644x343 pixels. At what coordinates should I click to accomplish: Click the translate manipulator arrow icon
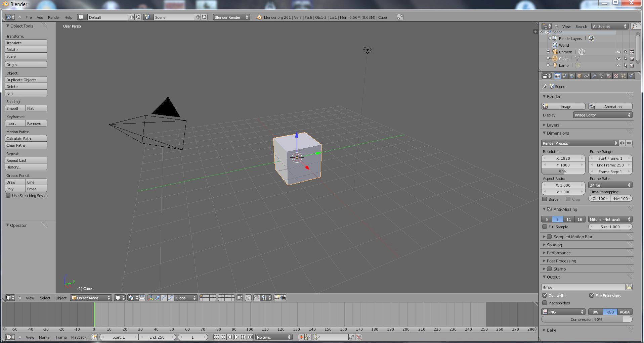[157, 298]
